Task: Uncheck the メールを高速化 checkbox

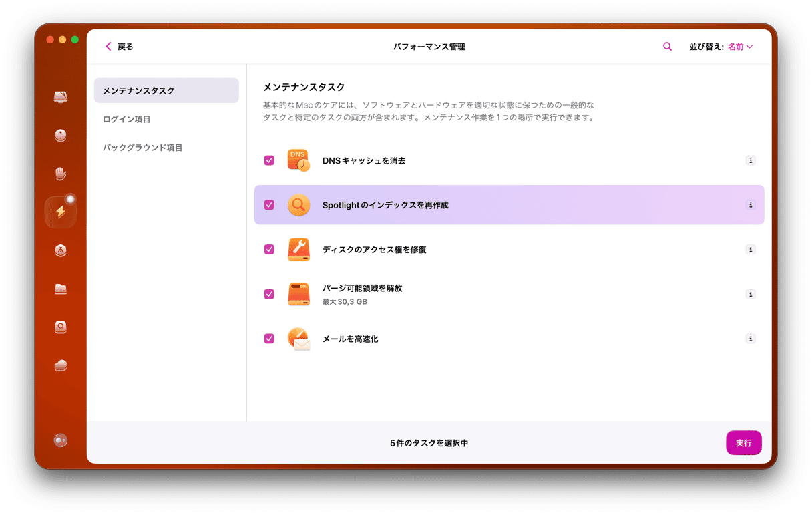Action: pos(269,339)
